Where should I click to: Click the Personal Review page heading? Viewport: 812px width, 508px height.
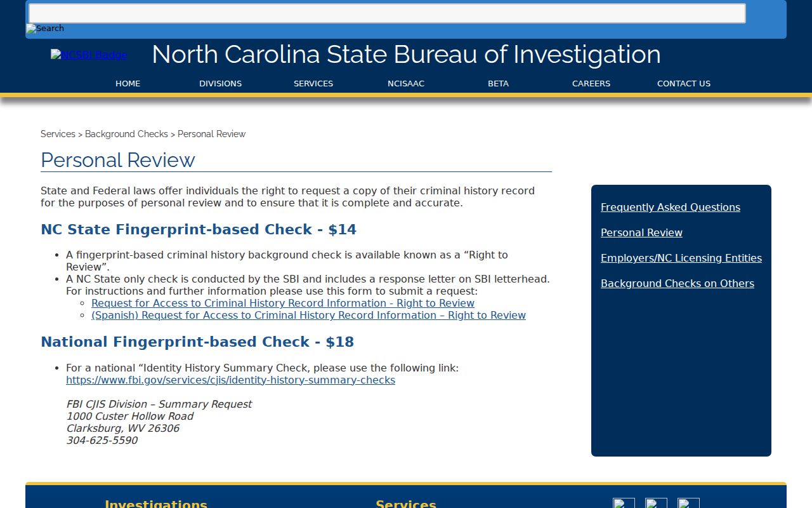coord(118,160)
